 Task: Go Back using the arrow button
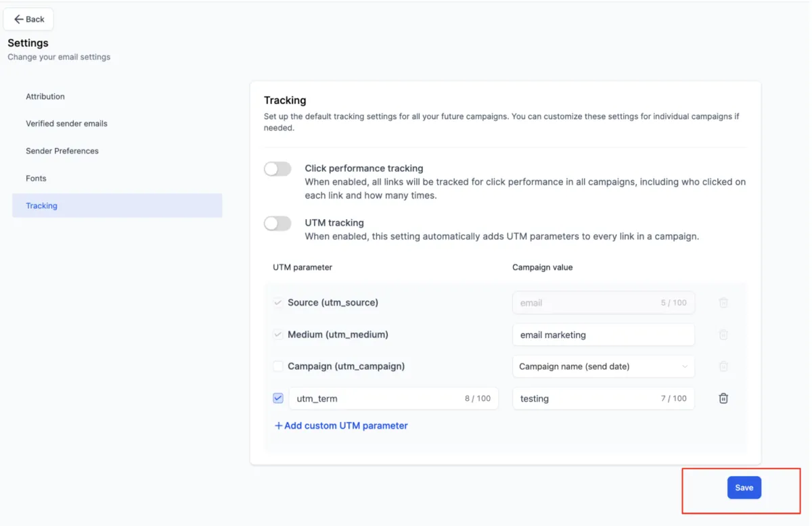[29, 20]
